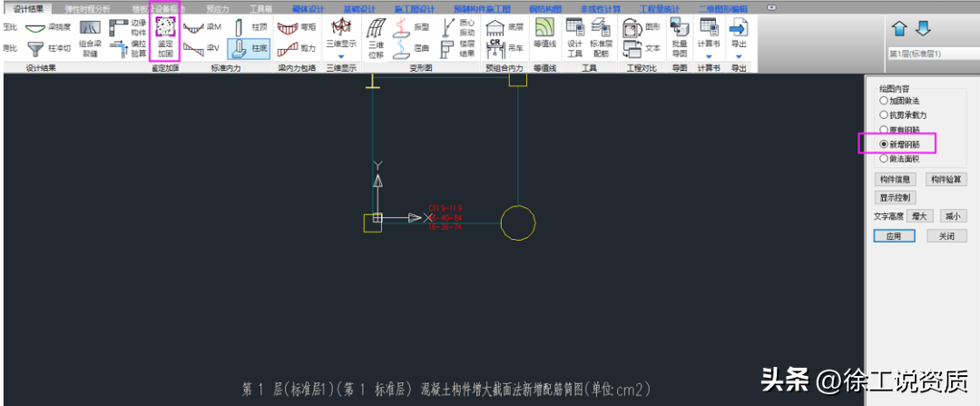The width and height of the screenshot is (980, 406).
Task: Open the 楼层结果 floor results view
Action: pyautogui.click(x=459, y=48)
